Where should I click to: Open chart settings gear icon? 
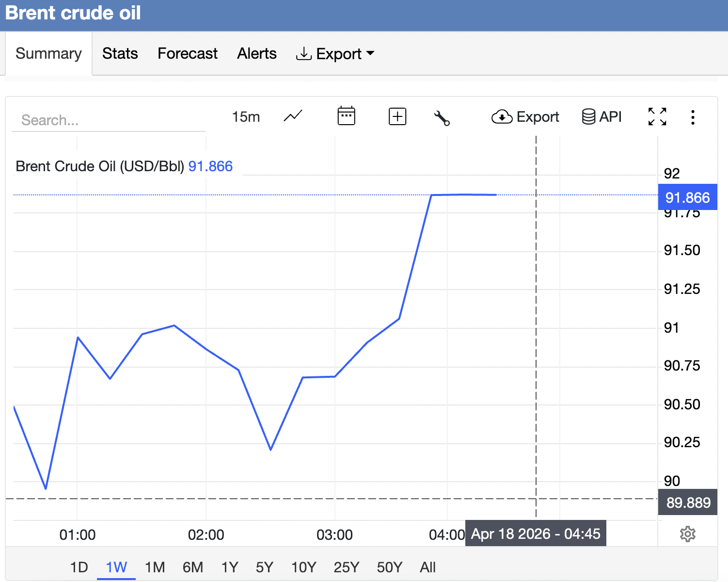click(x=688, y=534)
